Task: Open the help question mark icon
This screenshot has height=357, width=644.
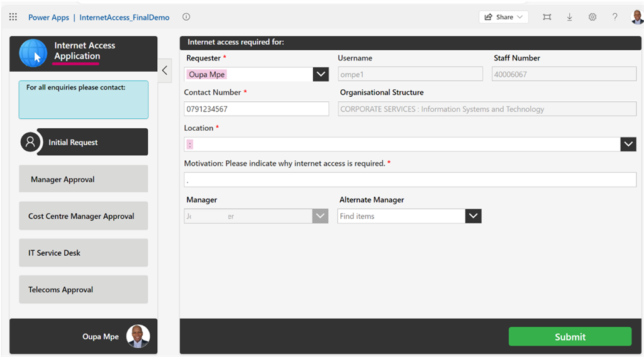Action: (614, 17)
